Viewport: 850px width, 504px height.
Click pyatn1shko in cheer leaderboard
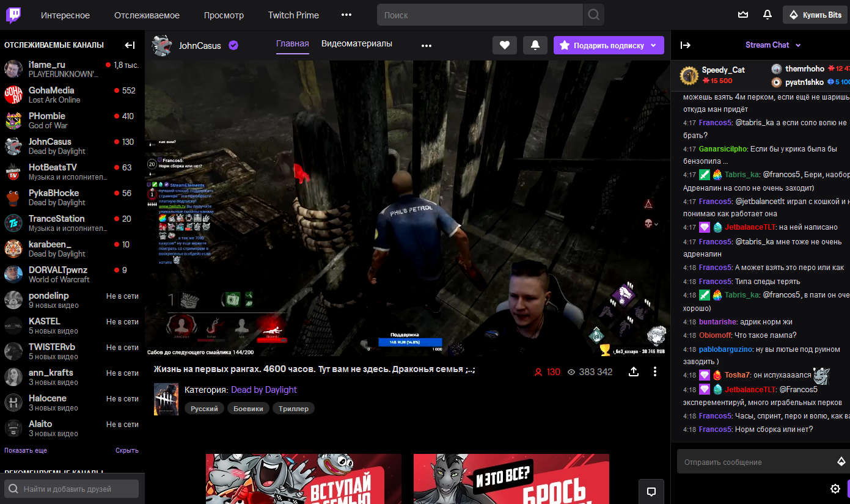click(805, 82)
